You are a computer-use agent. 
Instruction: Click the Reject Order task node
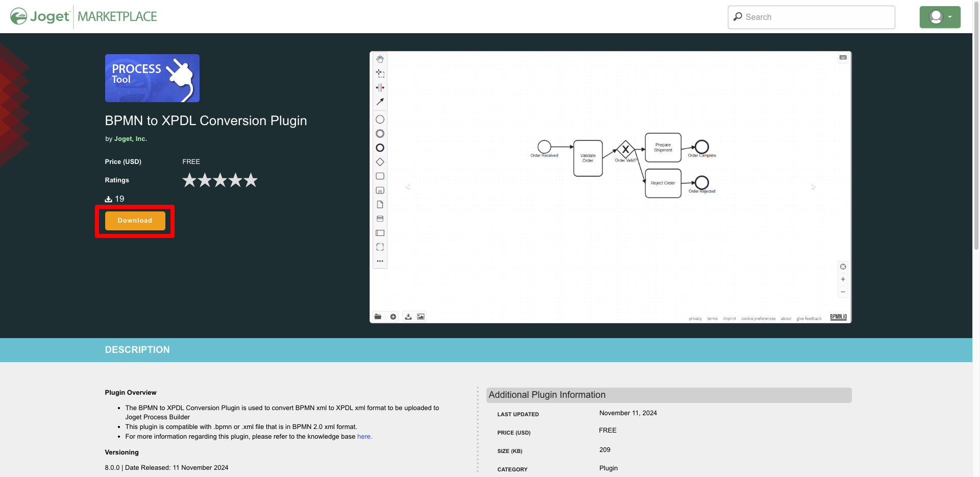click(x=663, y=183)
